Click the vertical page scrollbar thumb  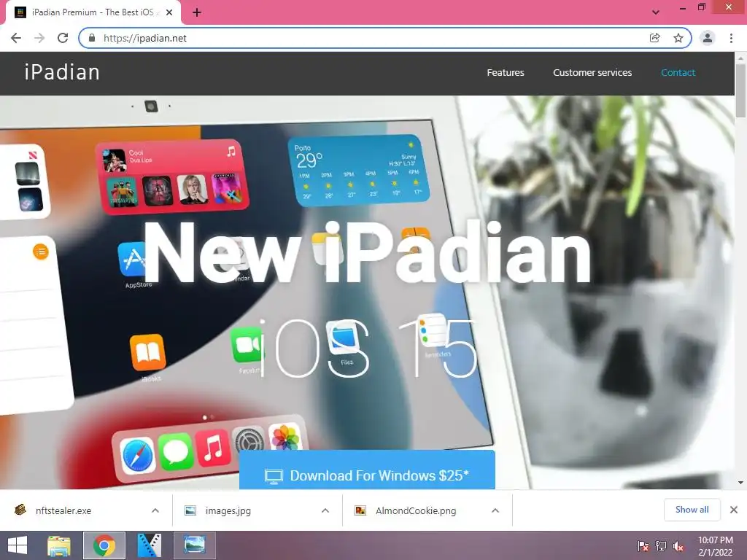740,90
